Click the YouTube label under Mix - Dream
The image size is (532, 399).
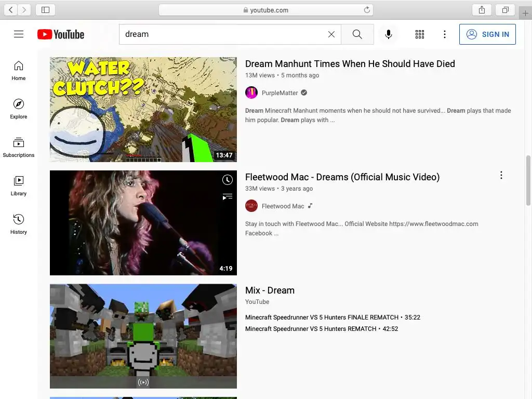[x=257, y=302]
